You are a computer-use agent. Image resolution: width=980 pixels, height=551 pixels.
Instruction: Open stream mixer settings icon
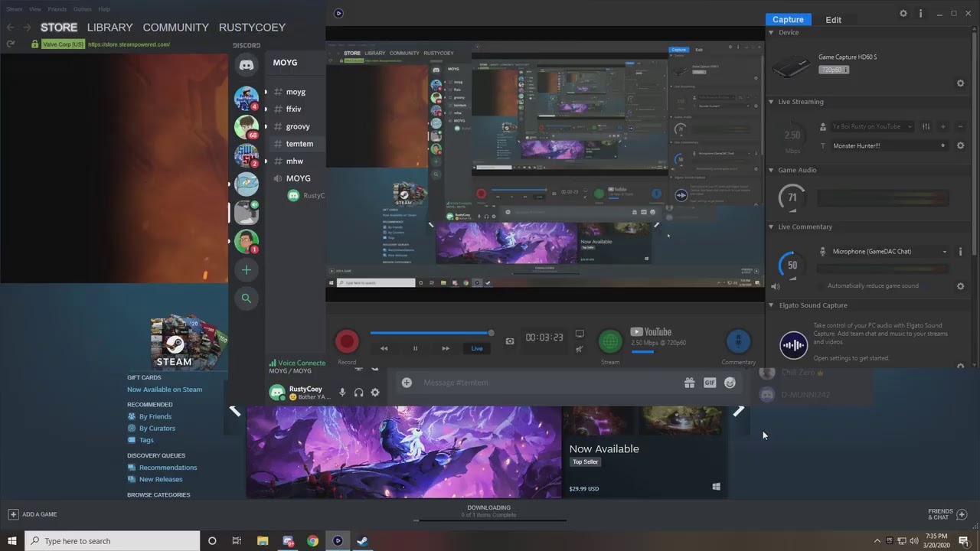click(x=926, y=127)
